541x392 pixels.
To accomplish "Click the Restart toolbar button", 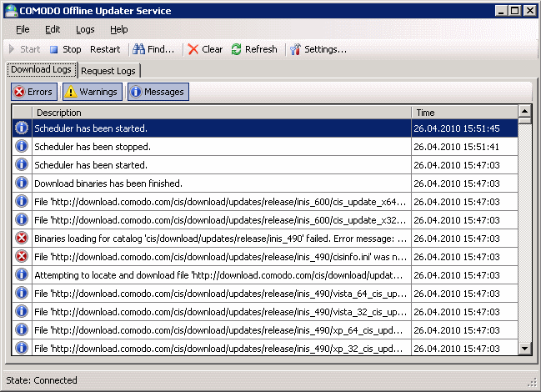I will click(x=105, y=49).
